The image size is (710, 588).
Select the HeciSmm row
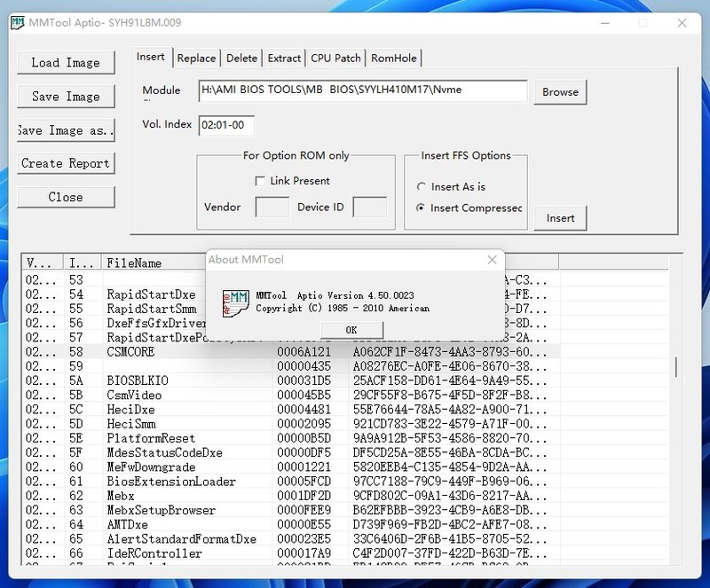point(291,424)
